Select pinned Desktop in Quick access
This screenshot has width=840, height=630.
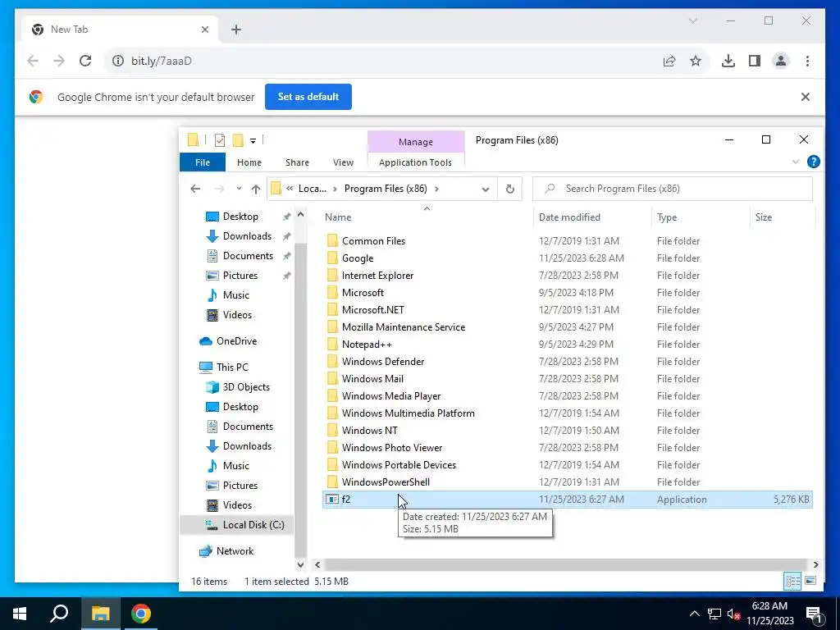tap(240, 217)
